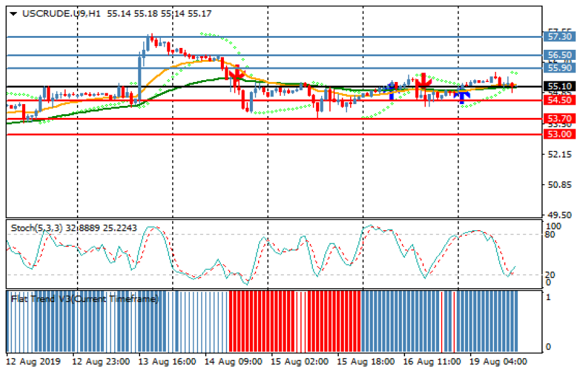The height and width of the screenshot is (379, 588).
Task: Click the red sell arrow near 16 Aug 11:00
Action: pos(423,79)
